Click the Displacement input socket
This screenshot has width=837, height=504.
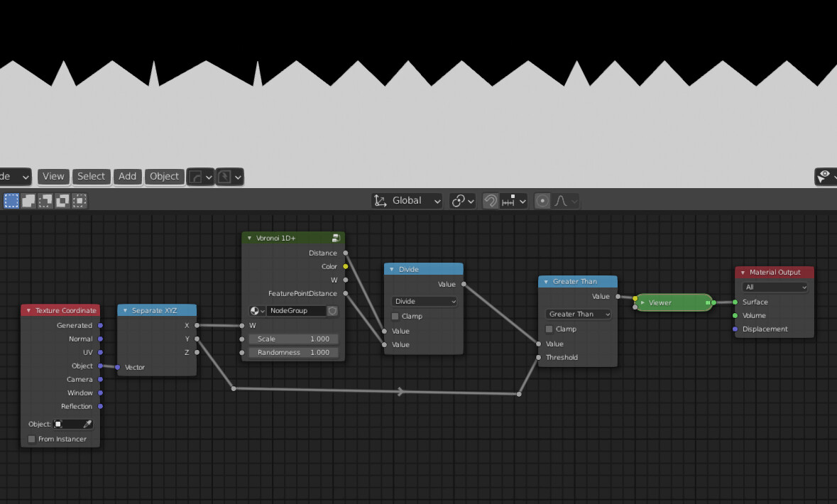pos(735,329)
